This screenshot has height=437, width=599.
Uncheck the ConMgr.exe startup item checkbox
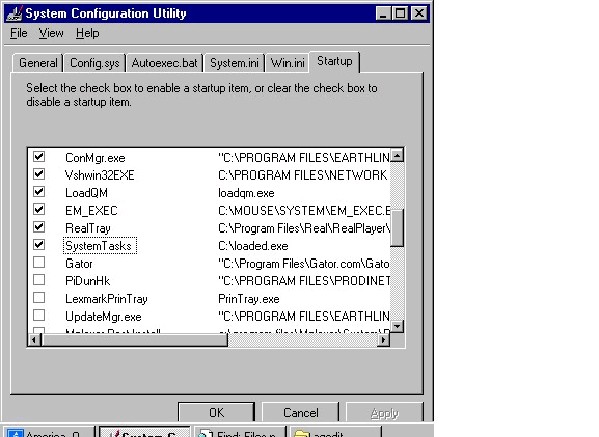point(39,157)
